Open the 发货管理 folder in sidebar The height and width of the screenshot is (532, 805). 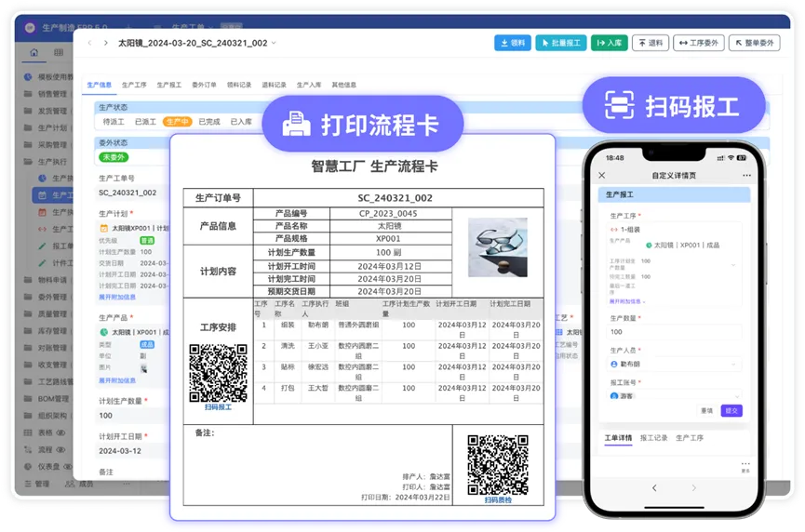[47, 111]
